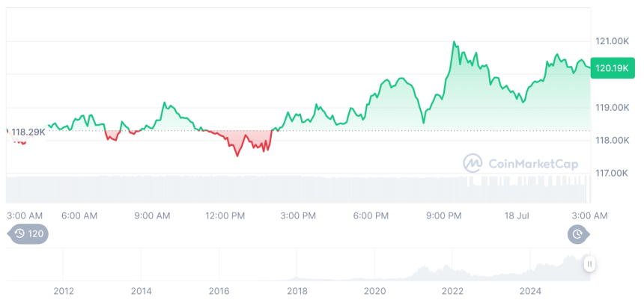Select 2018 on the bottom timeline

click(x=297, y=290)
